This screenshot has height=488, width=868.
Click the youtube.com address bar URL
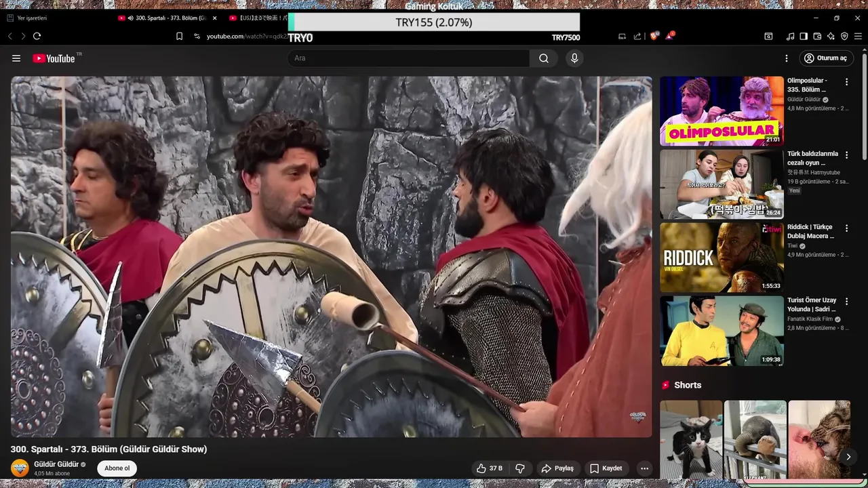coord(246,36)
